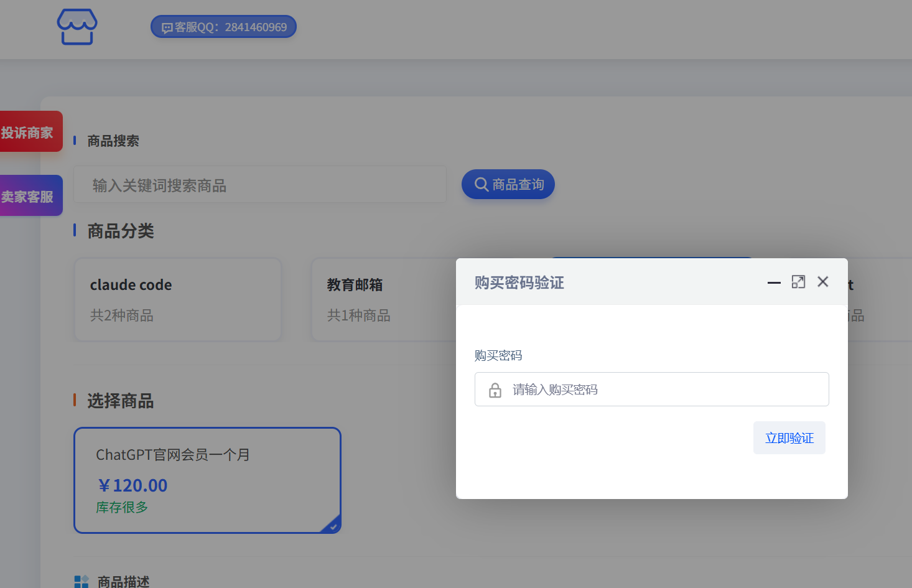Click the 共1种商品 count under 教育邮箱
Image resolution: width=912 pixels, height=588 pixels.
359,315
